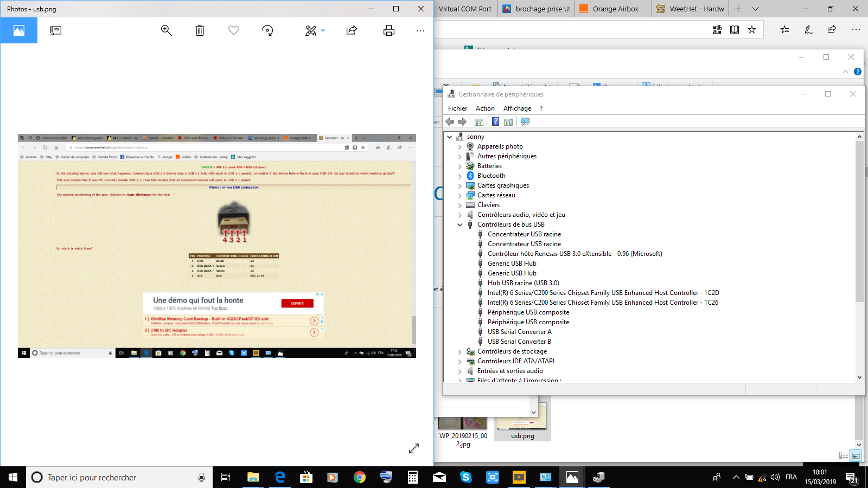
Task: Delete the photo with the trash icon
Action: tap(200, 30)
